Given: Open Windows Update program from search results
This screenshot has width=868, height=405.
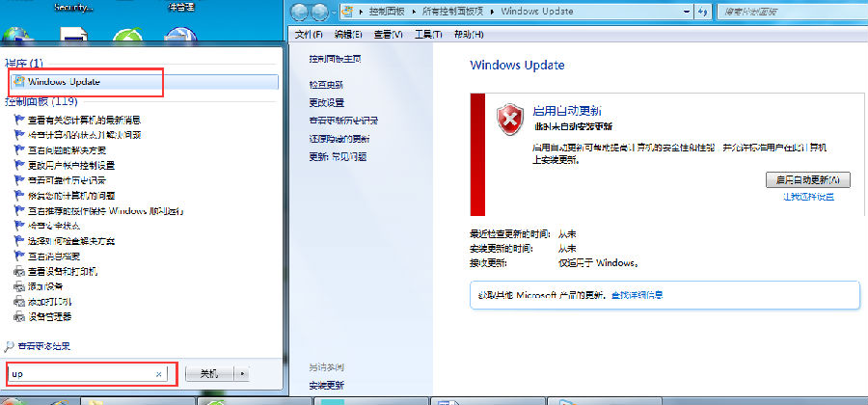Looking at the screenshot, I should click(x=143, y=82).
